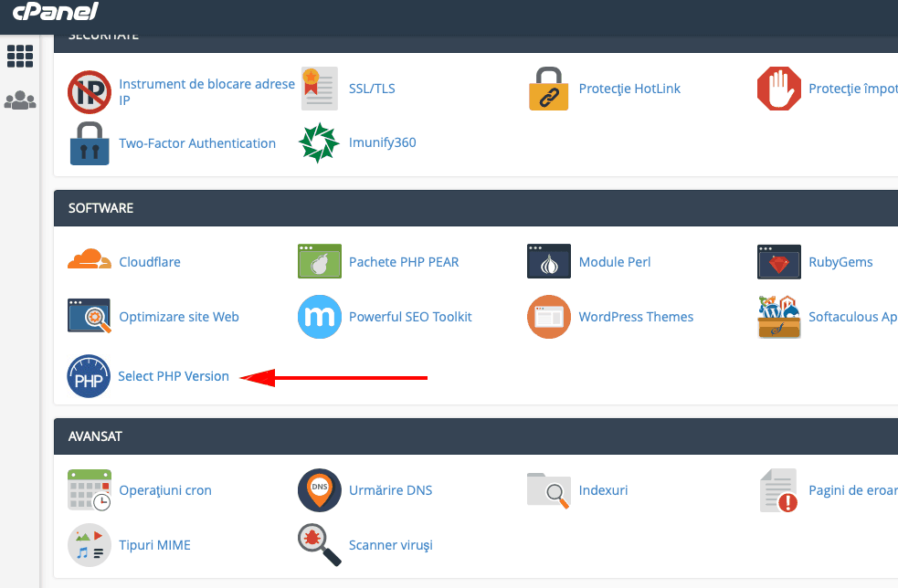Open the Urmărire DNS pin icon
Screen dimensions: 898x588
(318, 489)
